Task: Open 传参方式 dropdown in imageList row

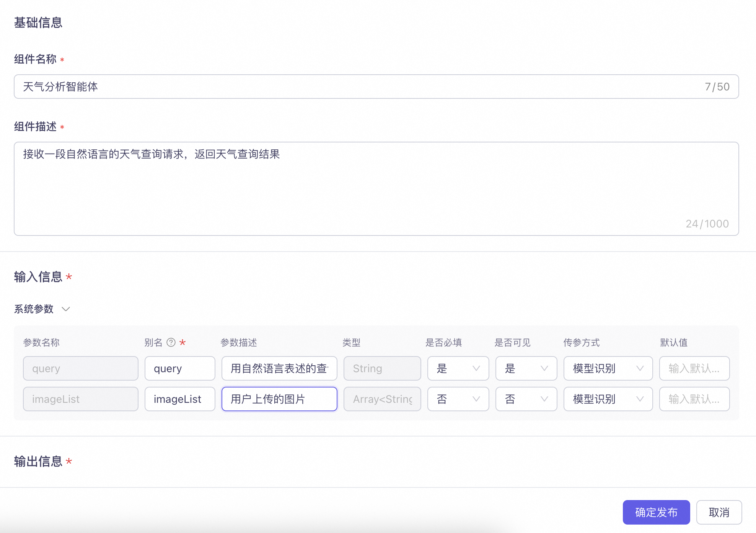Action: [x=608, y=399]
